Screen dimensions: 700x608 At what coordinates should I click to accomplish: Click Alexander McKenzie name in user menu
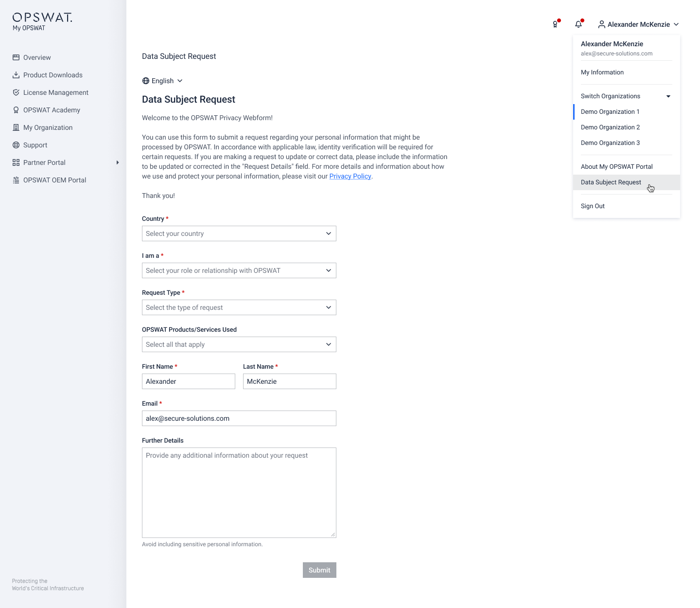[x=612, y=44]
